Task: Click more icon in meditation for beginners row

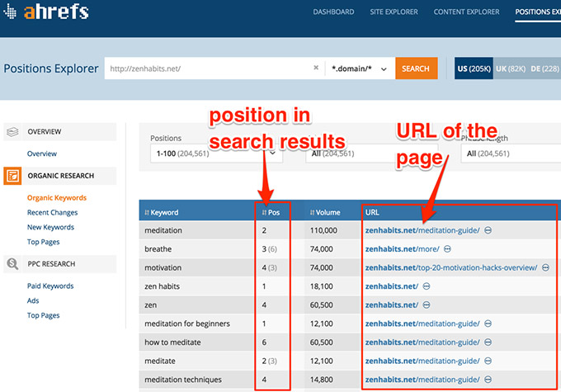Action: pyautogui.click(x=488, y=324)
